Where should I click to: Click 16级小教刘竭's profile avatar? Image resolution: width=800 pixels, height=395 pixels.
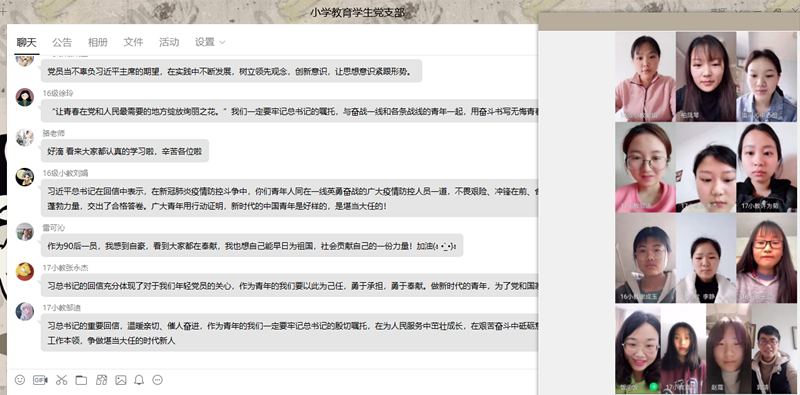pos(24,177)
